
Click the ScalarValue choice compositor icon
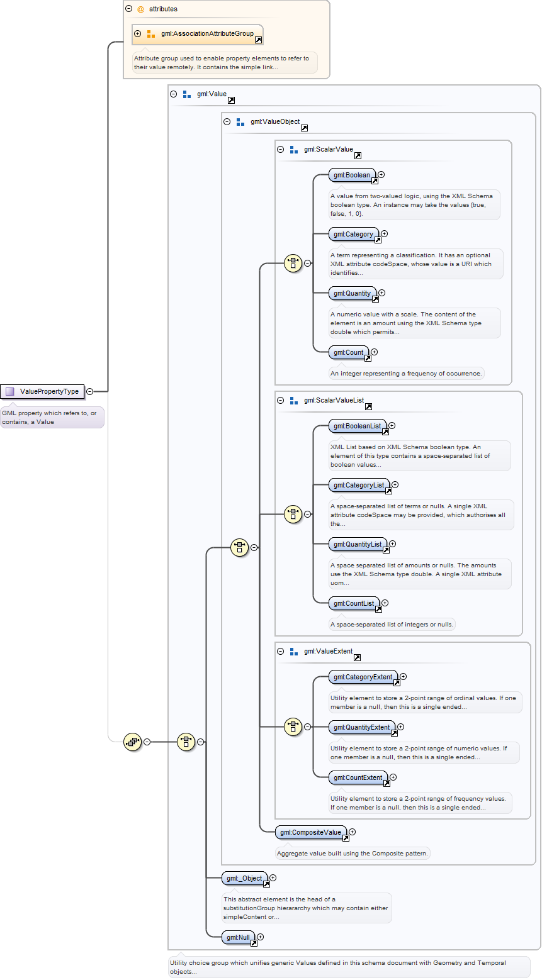tap(293, 263)
